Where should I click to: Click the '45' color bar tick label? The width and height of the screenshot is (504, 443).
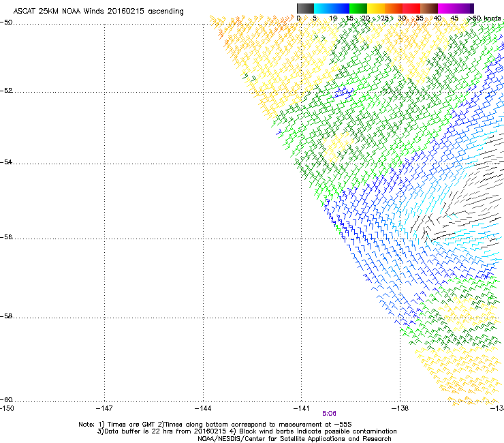tap(454, 18)
